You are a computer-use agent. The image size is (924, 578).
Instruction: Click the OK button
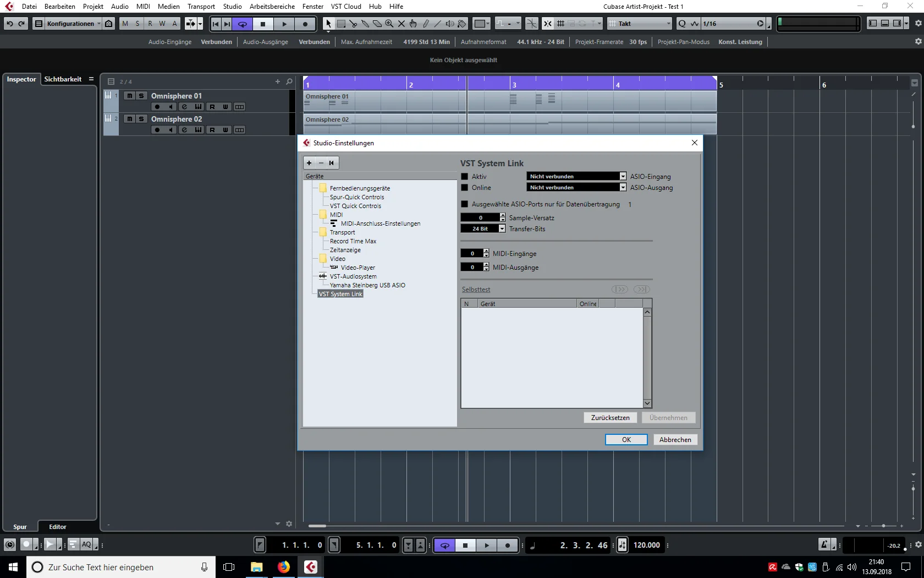coord(626,440)
